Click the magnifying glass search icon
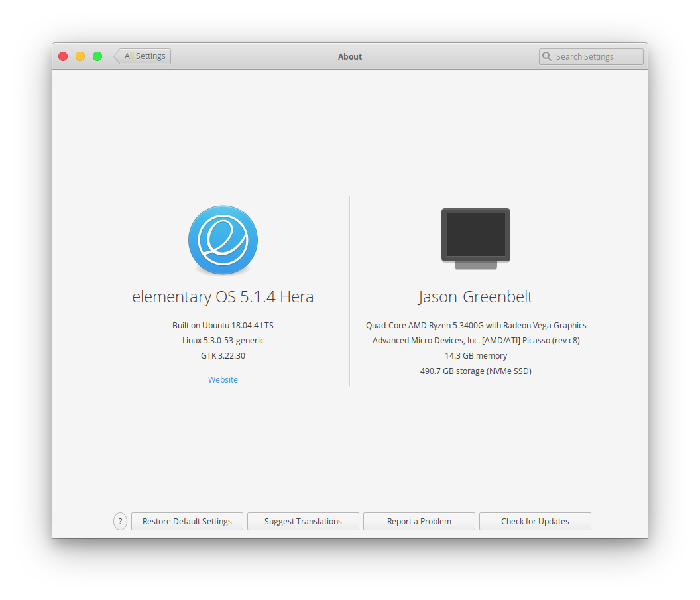 (x=547, y=56)
